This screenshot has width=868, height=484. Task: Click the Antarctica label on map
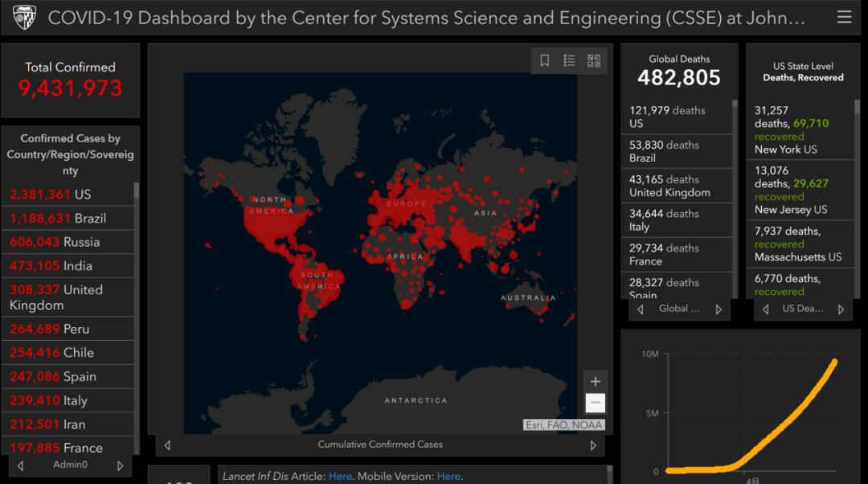pos(416,400)
